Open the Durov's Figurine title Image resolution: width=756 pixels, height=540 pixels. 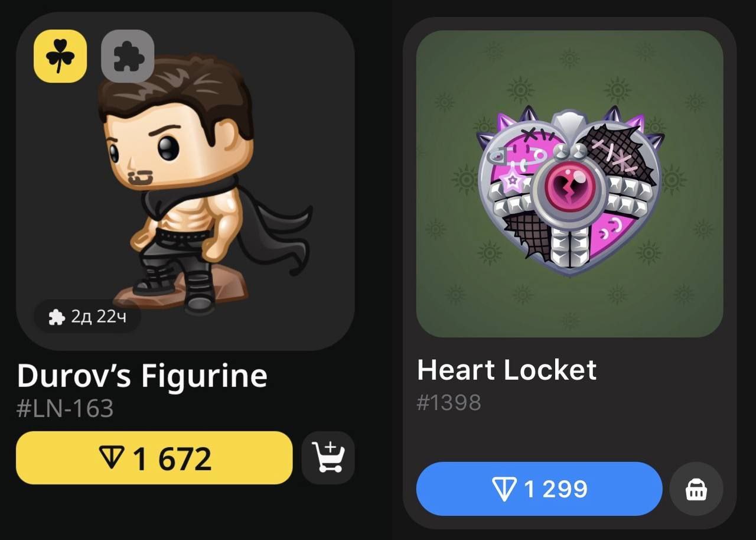[142, 376]
